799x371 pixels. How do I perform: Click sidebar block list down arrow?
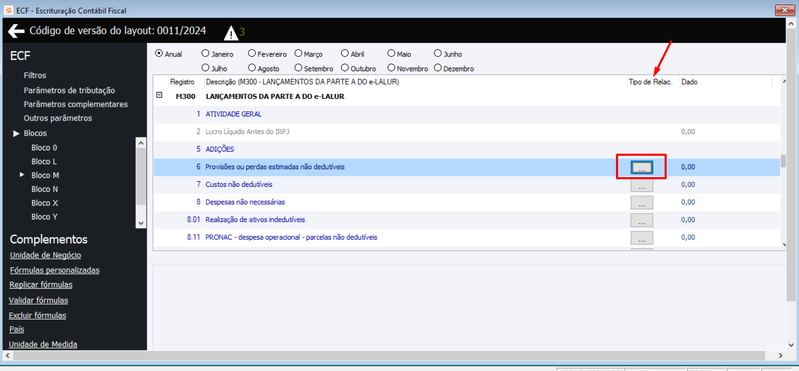[141, 223]
